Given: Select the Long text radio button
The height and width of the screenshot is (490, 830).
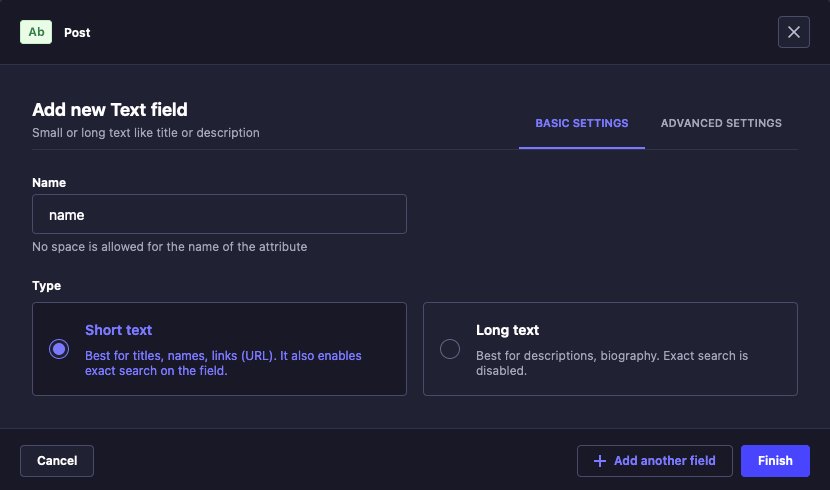Looking at the screenshot, I should click(450, 349).
